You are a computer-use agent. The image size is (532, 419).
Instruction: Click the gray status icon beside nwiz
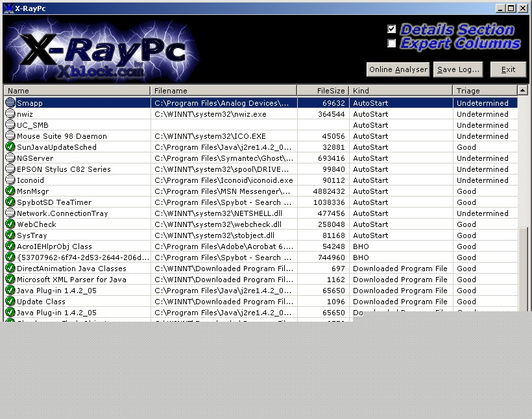point(10,114)
